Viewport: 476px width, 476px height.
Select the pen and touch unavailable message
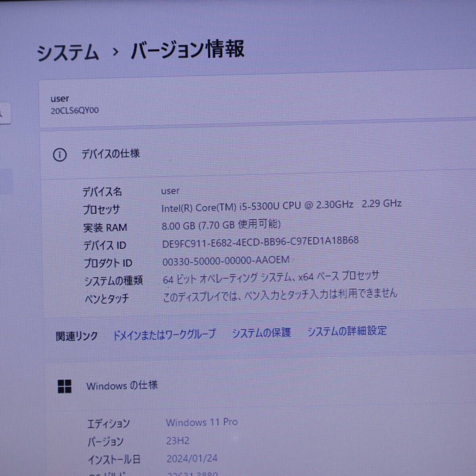coord(280,295)
